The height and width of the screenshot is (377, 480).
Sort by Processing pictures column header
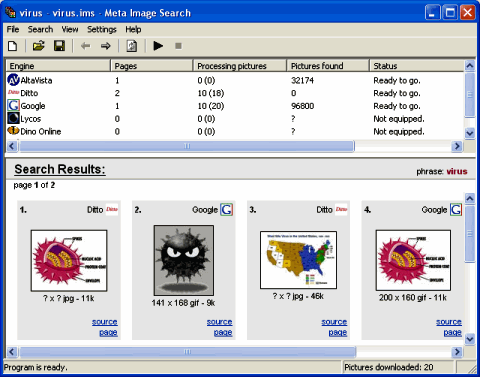240,66
